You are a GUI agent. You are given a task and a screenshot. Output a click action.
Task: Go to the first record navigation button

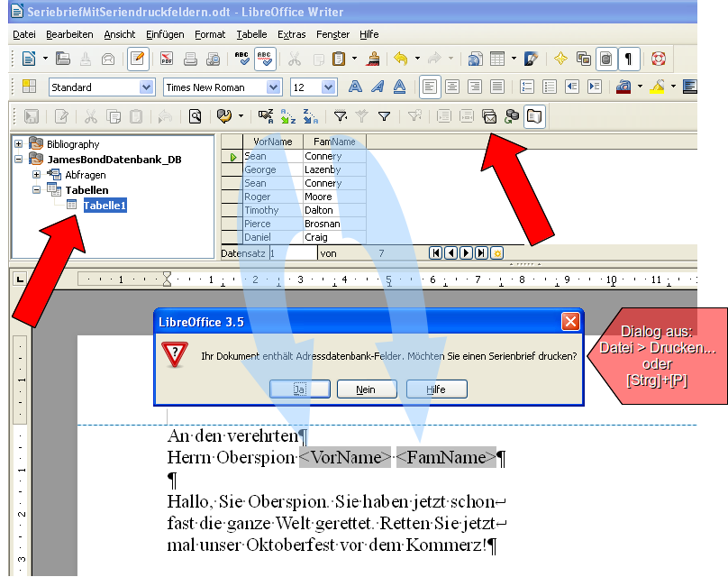pyautogui.click(x=435, y=253)
